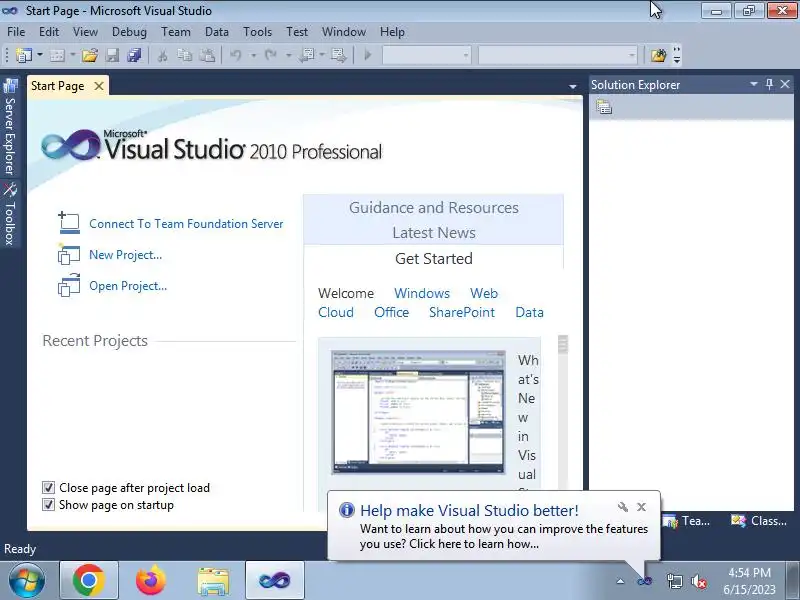
Task: Open the Undo history dropdown arrow
Action: click(x=253, y=55)
